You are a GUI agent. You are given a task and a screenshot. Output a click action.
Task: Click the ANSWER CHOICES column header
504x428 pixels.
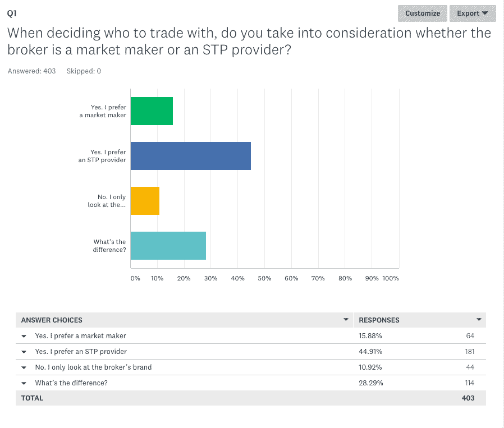[x=52, y=320]
